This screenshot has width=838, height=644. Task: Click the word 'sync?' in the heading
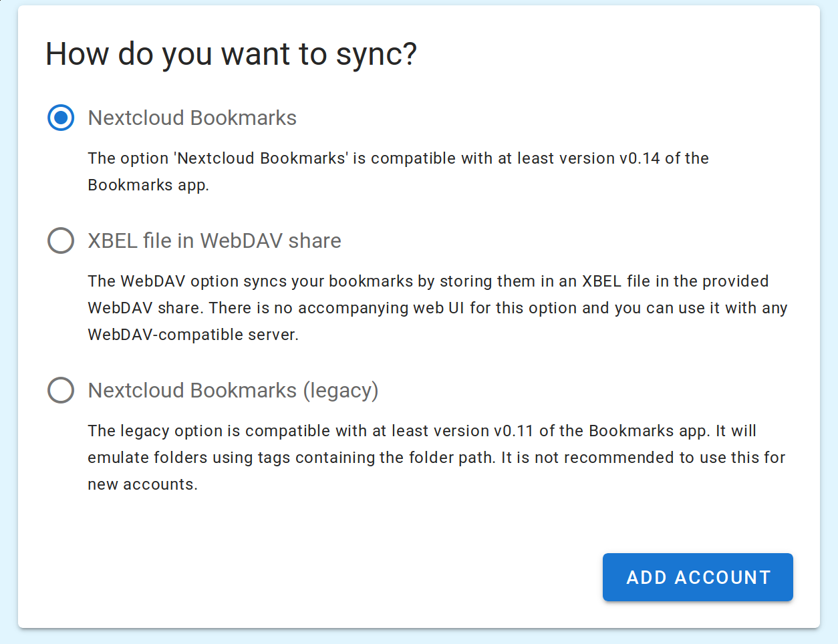pos(376,54)
